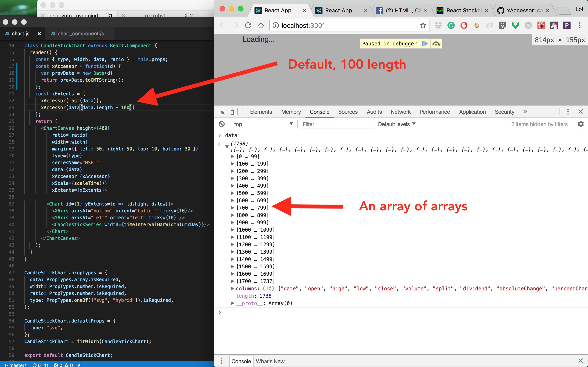Open Default levels dropdown
588x367 pixels.
point(397,124)
